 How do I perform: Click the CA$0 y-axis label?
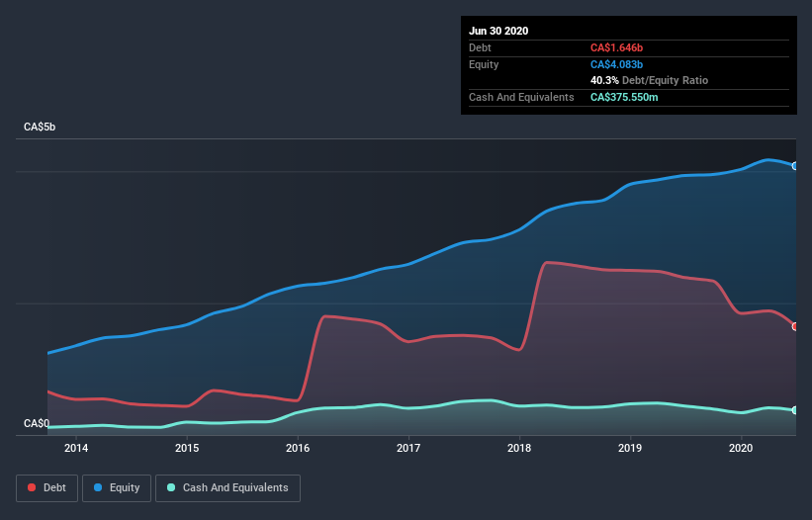[x=37, y=423]
